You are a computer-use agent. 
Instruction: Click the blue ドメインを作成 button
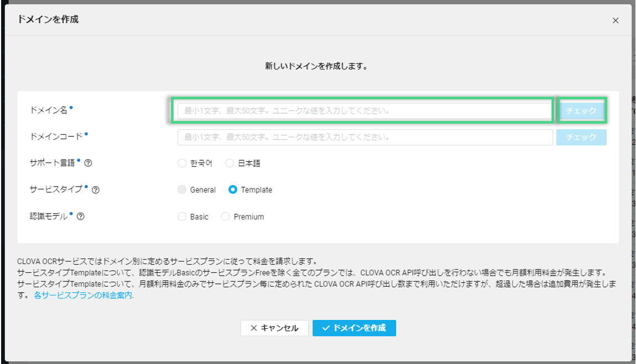(x=354, y=328)
